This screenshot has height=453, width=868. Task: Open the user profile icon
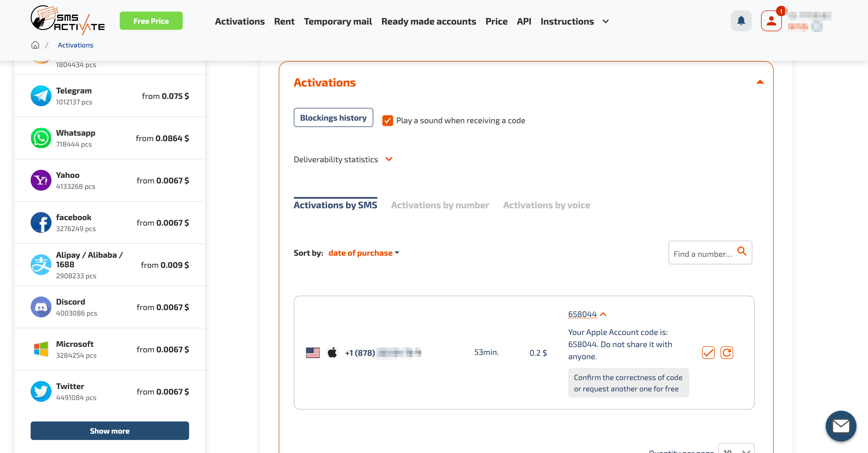coord(771,21)
